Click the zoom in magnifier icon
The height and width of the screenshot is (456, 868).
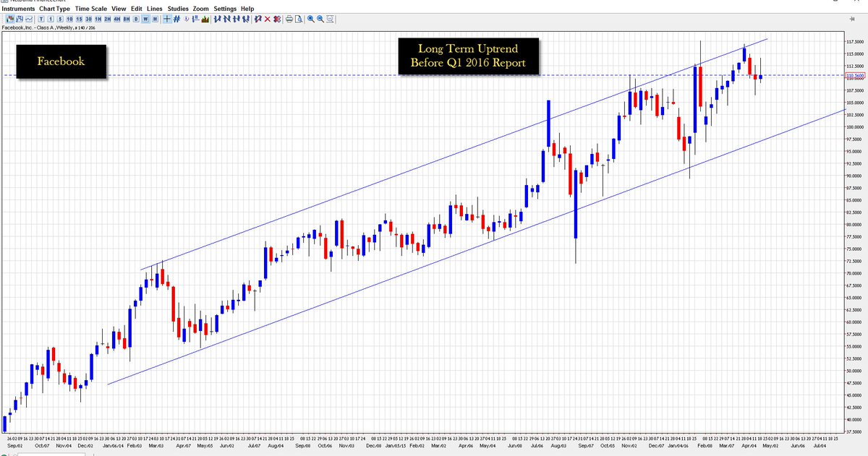point(311,19)
